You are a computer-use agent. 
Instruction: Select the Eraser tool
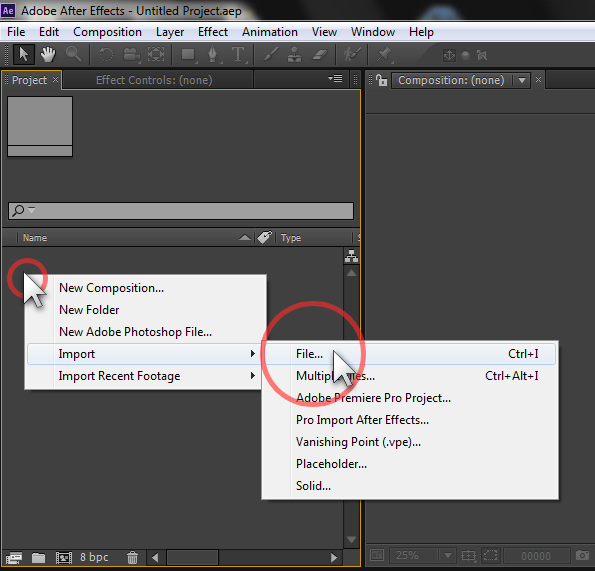320,55
